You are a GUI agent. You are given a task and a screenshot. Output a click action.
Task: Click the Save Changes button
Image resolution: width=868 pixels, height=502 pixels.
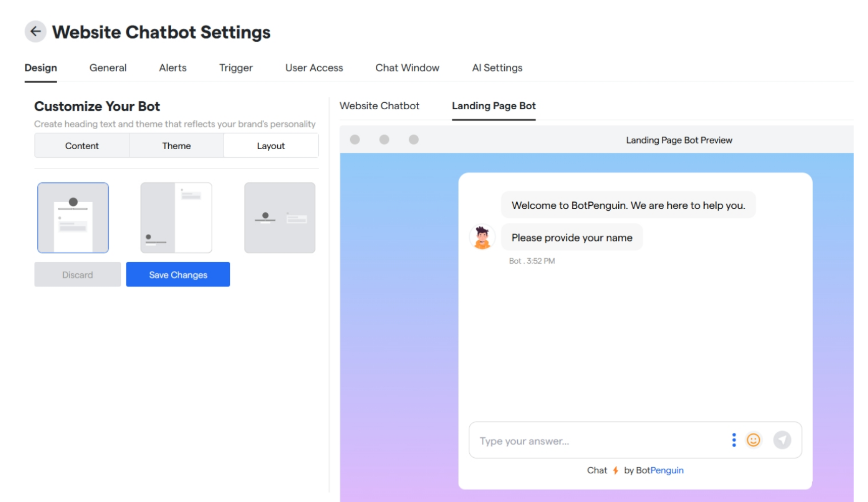178,274
